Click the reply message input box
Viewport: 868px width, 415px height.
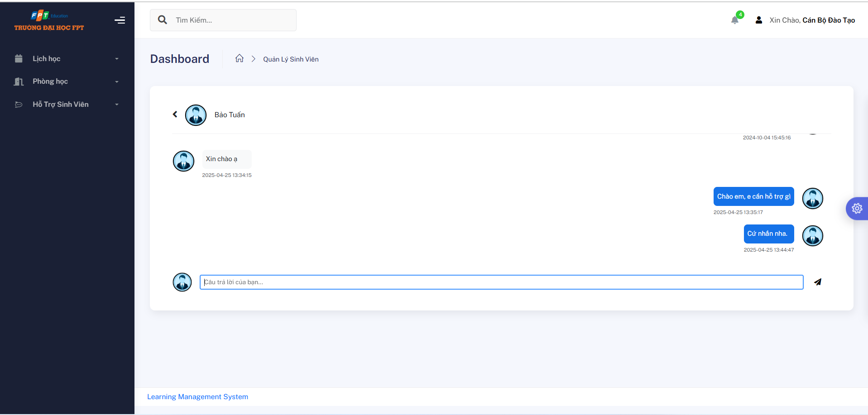coord(501,282)
